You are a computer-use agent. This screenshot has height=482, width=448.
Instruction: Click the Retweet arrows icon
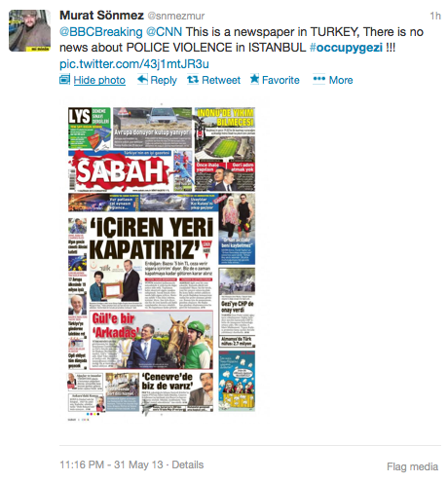[x=193, y=79]
